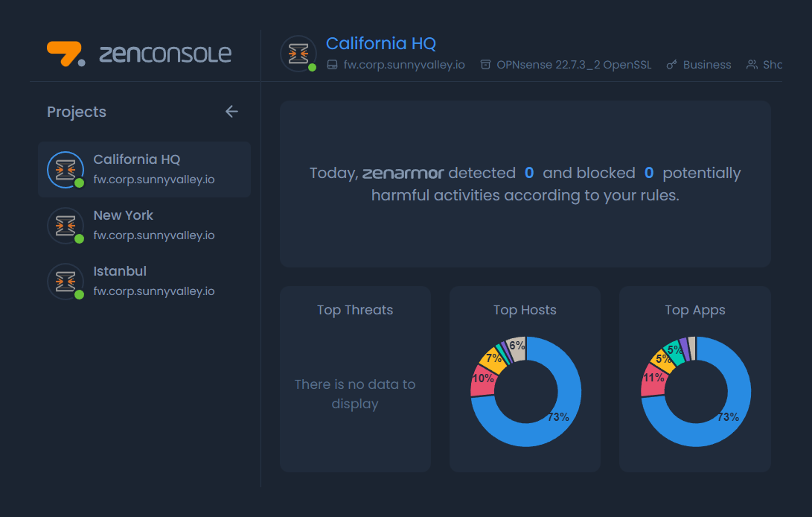Click the orange Zenconsole logo icon
Screen dimensions: 812x517
tap(66, 53)
